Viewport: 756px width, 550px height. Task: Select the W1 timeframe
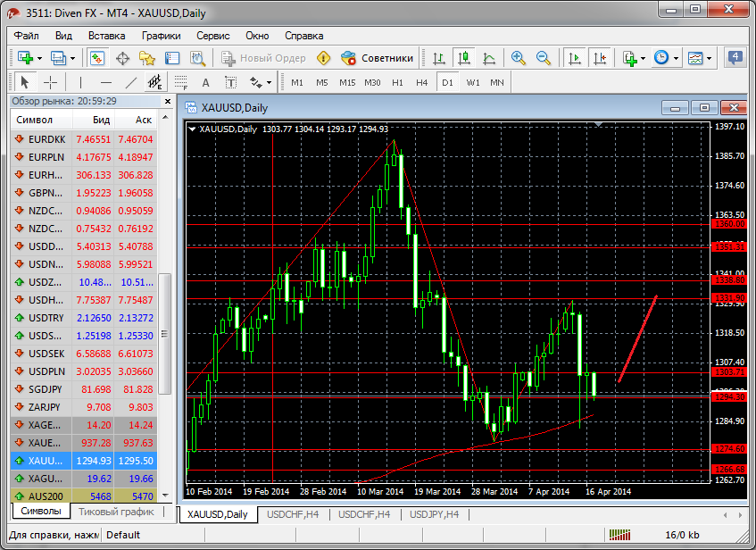[473, 82]
